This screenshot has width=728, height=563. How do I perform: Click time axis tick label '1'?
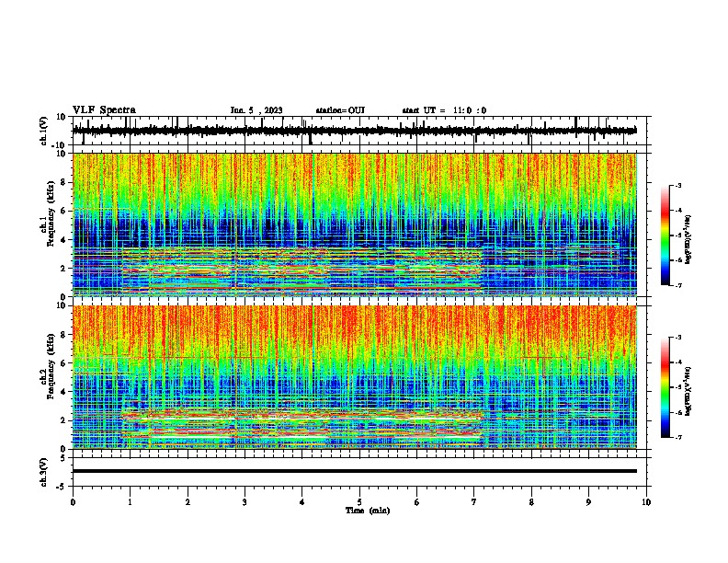click(x=130, y=502)
